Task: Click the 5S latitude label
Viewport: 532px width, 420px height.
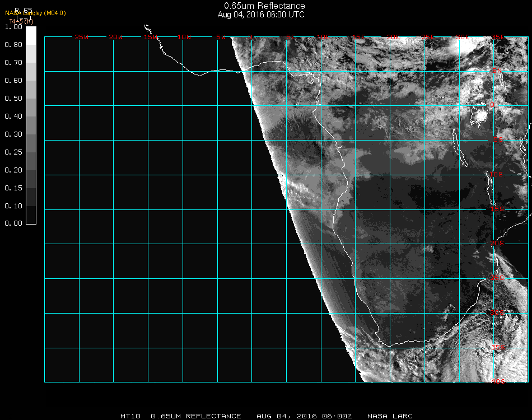Action: click(498, 140)
